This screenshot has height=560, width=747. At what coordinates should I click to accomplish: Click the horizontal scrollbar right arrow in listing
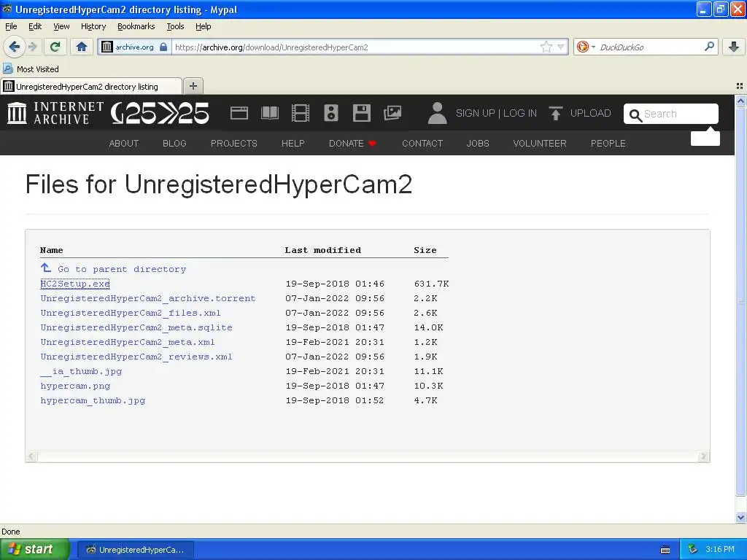coord(703,456)
